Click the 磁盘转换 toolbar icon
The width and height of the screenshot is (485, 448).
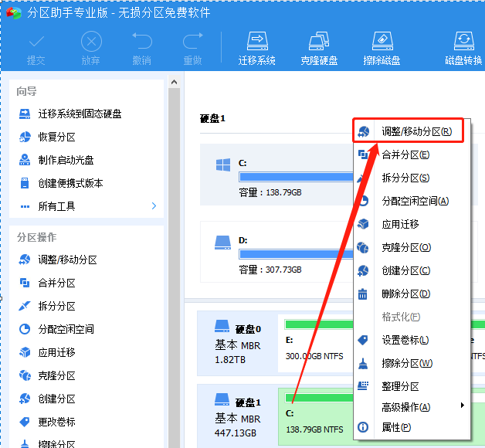(x=463, y=48)
